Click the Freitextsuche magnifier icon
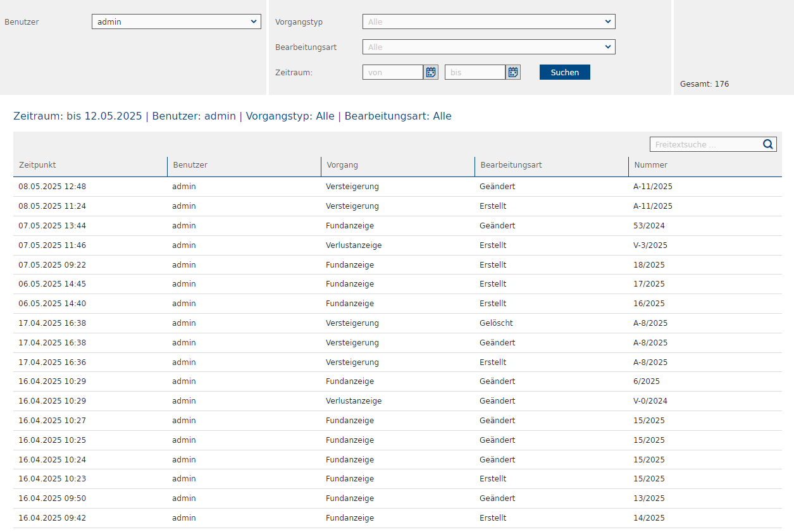 (x=768, y=144)
